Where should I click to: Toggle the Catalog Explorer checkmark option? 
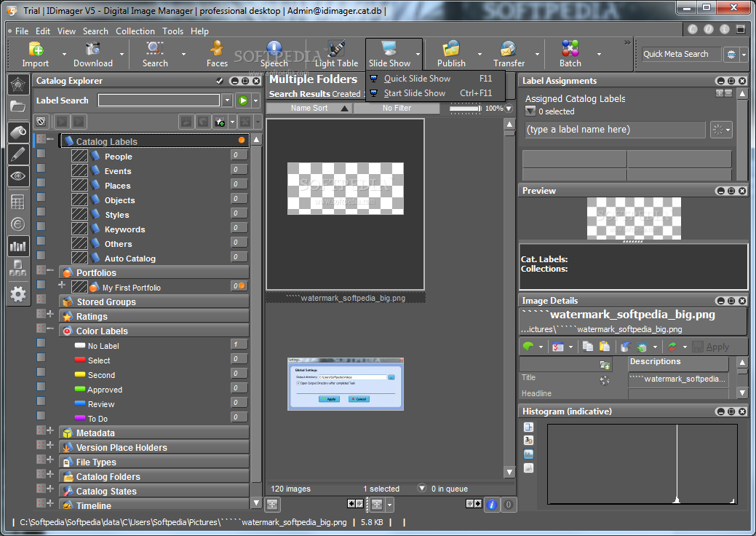pos(220,81)
